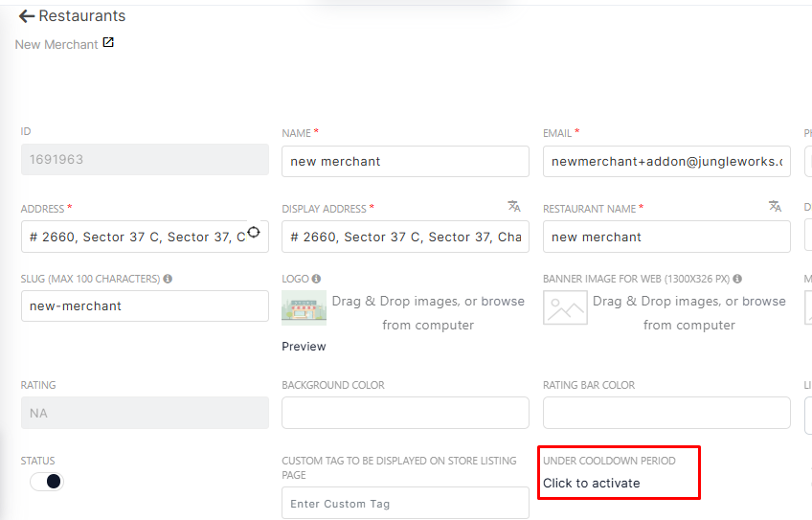The height and width of the screenshot is (520, 812).
Task: Open New Merchant external link icon
Action: click(108, 42)
